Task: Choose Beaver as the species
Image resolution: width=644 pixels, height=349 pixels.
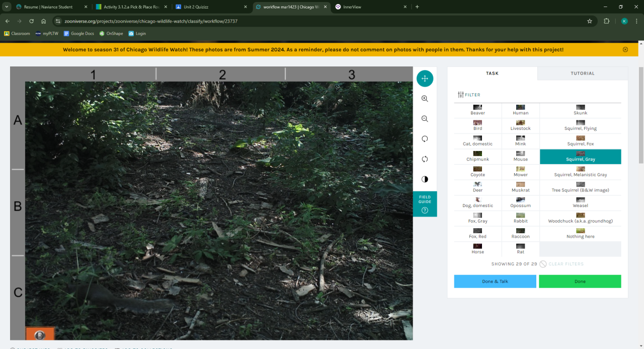Action: (x=477, y=110)
